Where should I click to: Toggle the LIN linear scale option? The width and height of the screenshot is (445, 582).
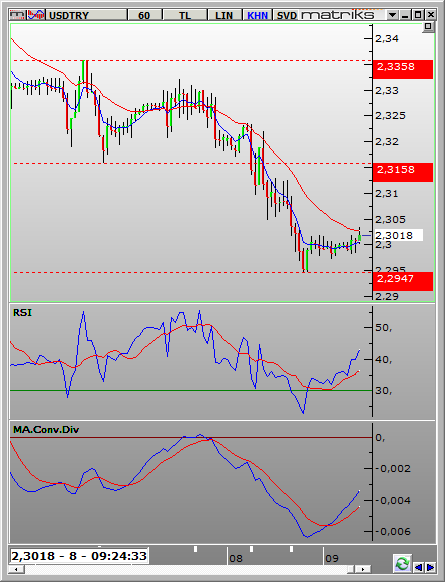(x=224, y=15)
